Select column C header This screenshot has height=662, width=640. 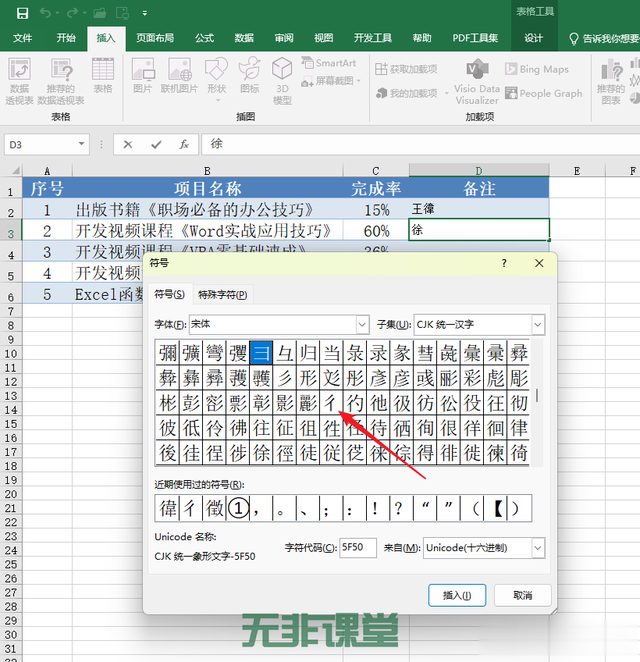(376, 171)
